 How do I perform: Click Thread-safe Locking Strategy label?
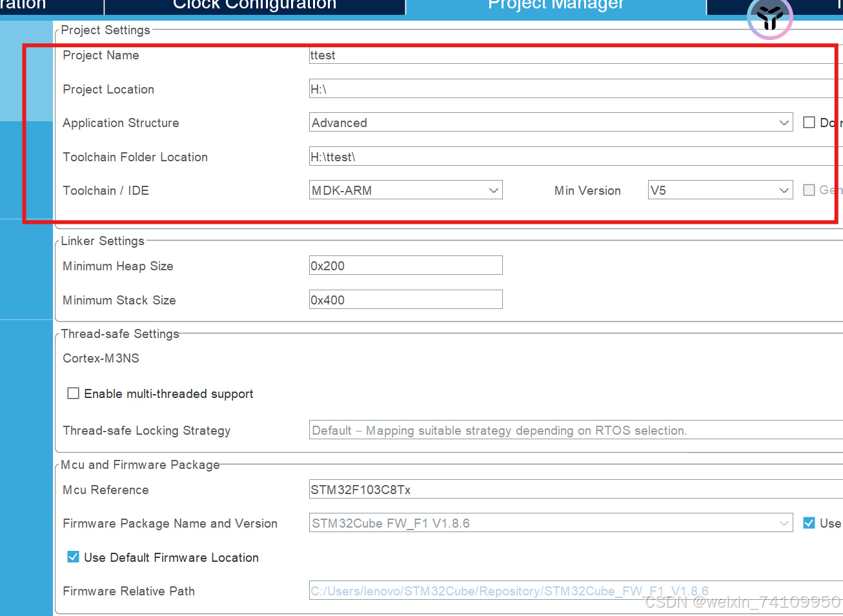click(x=147, y=430)
